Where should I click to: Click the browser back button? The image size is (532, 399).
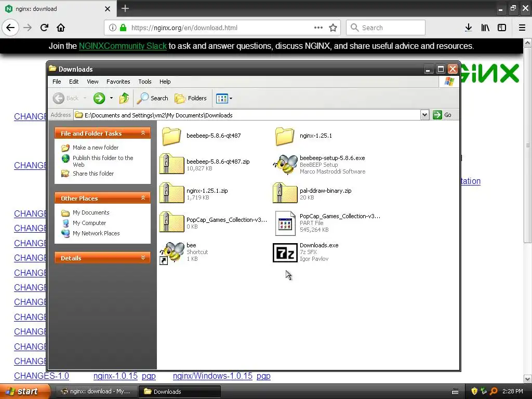pos(10,28)
